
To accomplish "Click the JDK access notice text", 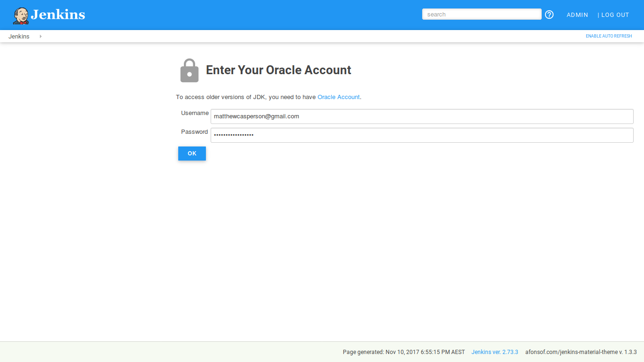I will click(244, 97).
